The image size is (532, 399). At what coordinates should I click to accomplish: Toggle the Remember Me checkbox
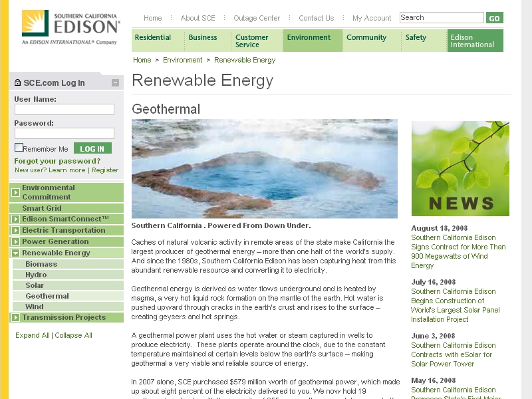19,148
